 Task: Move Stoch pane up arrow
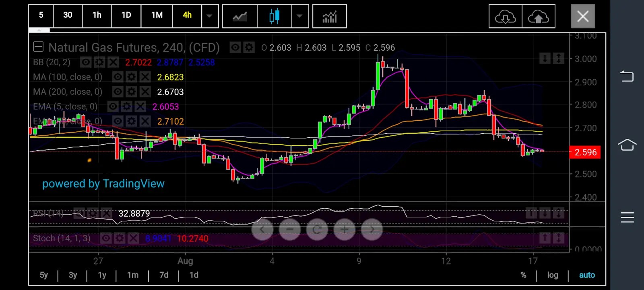pos(545,238)
